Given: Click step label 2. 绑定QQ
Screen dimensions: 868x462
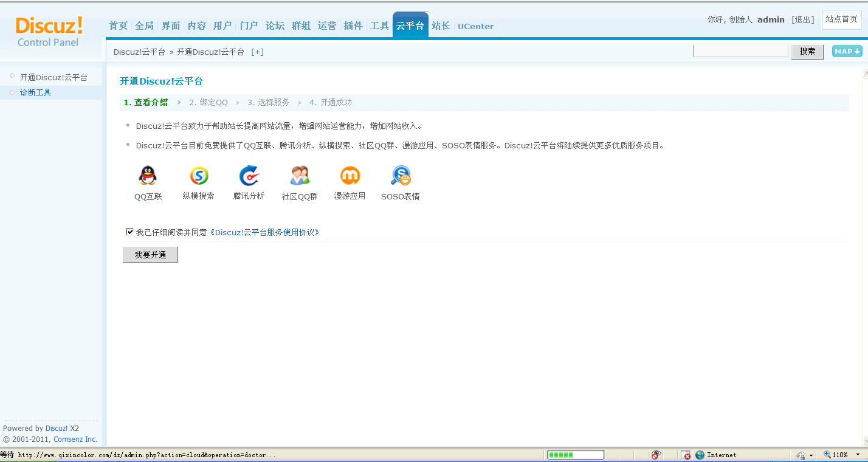Looking at the screenshot, I should (208, 102).
